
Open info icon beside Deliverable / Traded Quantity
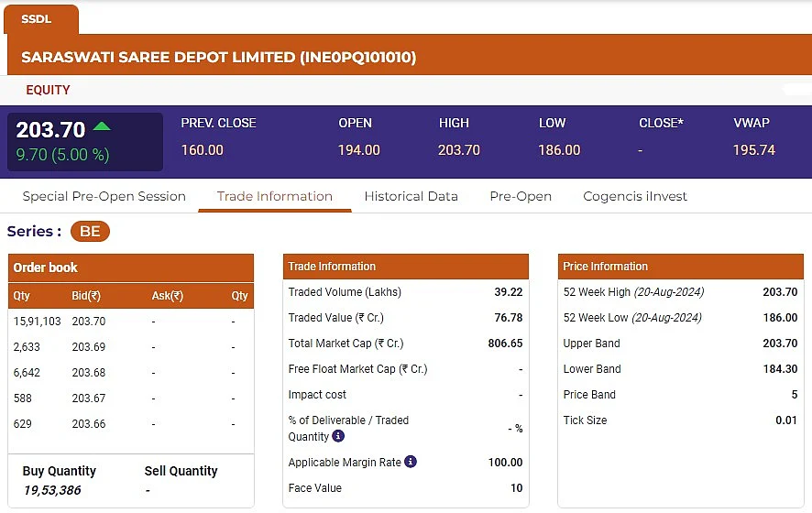(x=338, y=436)
